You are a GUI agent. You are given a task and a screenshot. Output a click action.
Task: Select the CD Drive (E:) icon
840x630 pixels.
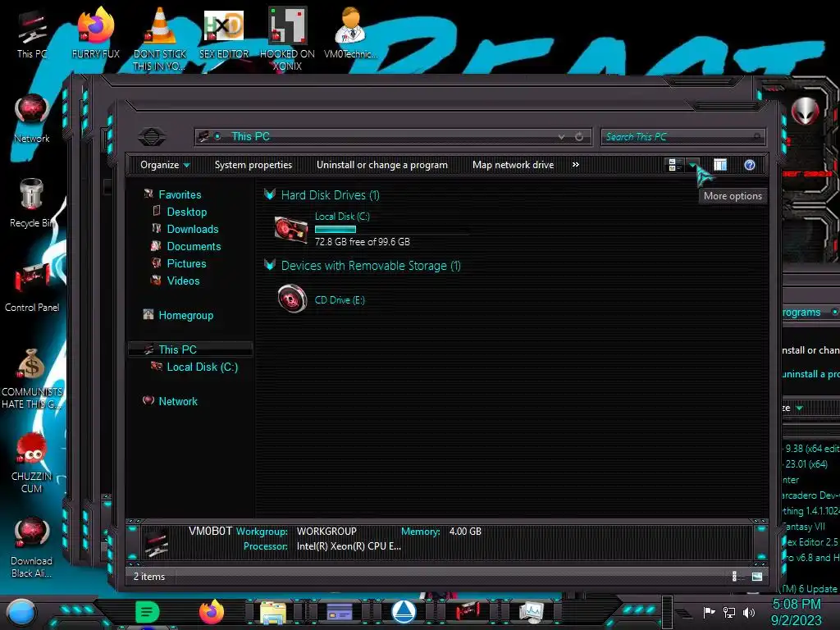(x=292, y=299)
